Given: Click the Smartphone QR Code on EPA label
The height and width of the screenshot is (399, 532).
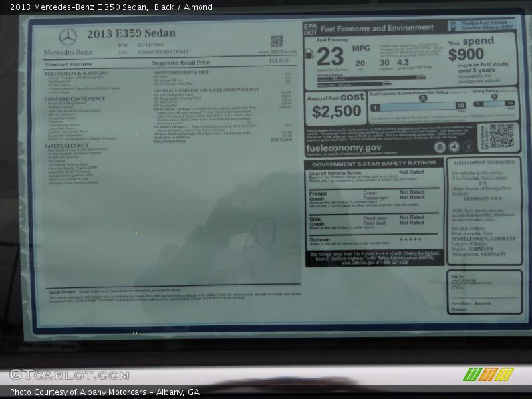Looking at the screenshot, I should point(501,136).
